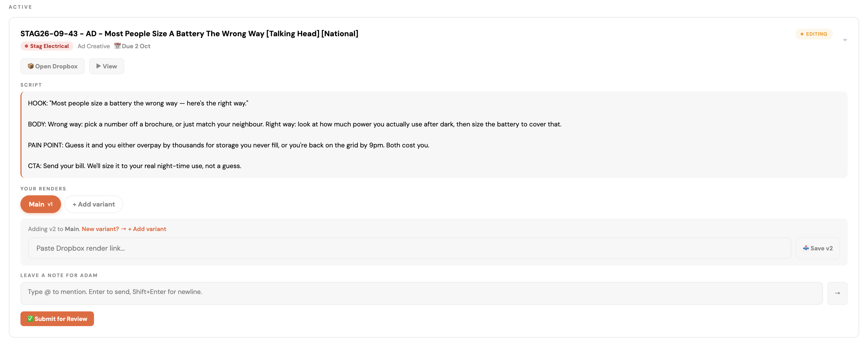Click the LEAVE A NOTE FOR ADAM heading

pos(59,275)
